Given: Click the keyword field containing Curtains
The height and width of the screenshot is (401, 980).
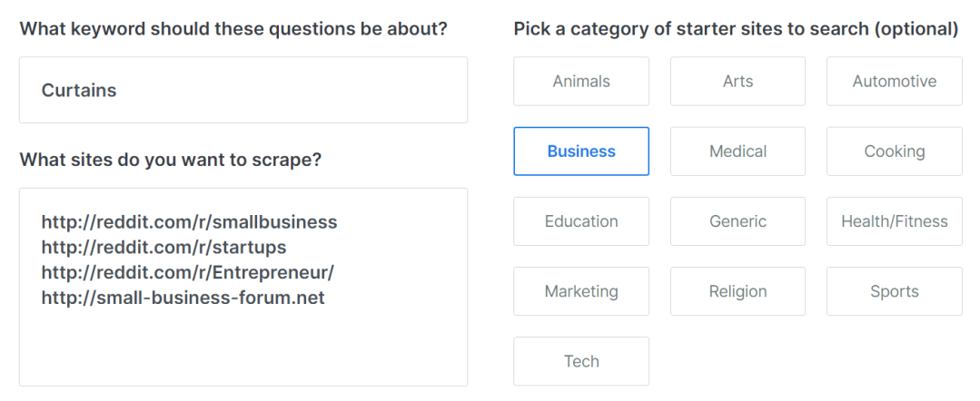Looking at the screenshot, I should click(x=243, y=91).
